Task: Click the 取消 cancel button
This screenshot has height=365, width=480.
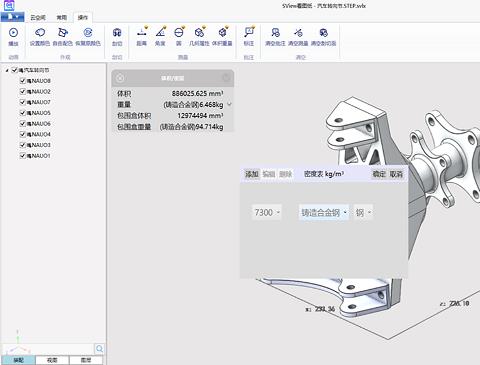Action: [396, 174]
